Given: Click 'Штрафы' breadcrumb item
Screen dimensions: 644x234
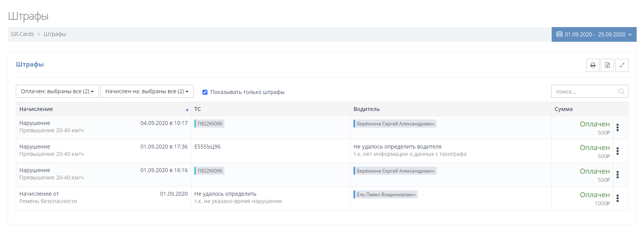Looking at the screenshot, I should [x=55, y=34].
